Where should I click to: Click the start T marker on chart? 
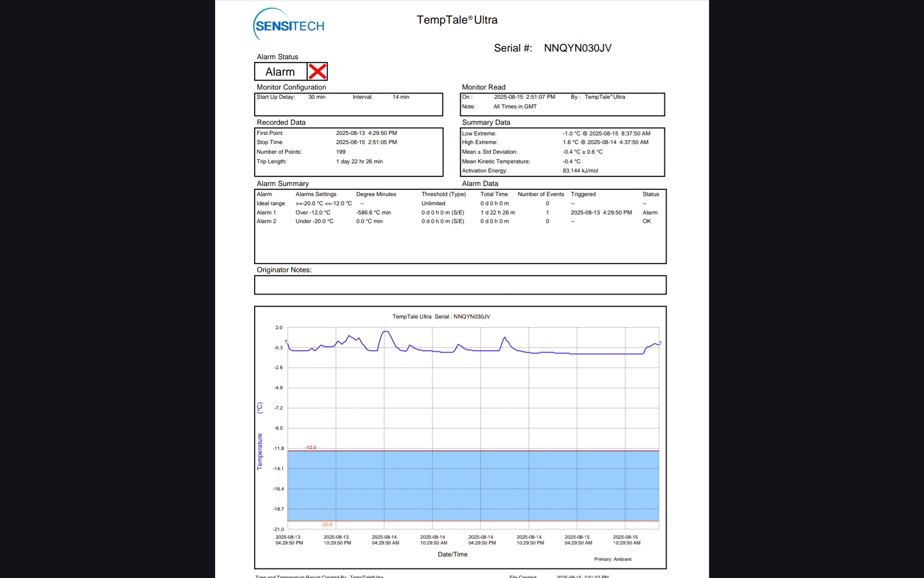coord(286,342)
